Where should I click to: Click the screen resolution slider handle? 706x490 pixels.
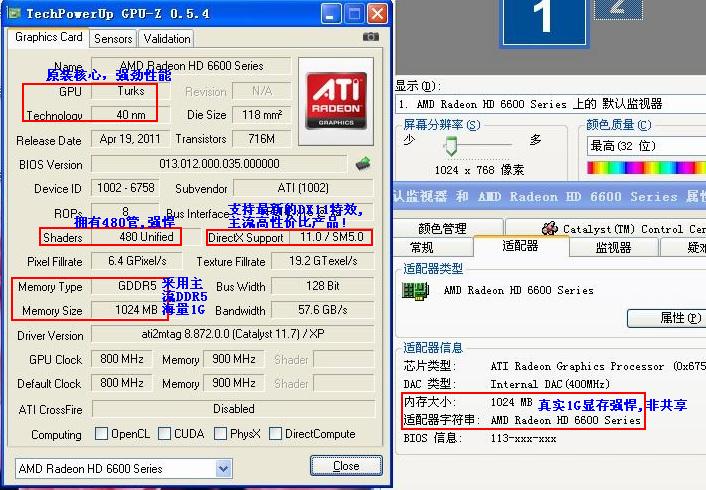coord(451,146)
